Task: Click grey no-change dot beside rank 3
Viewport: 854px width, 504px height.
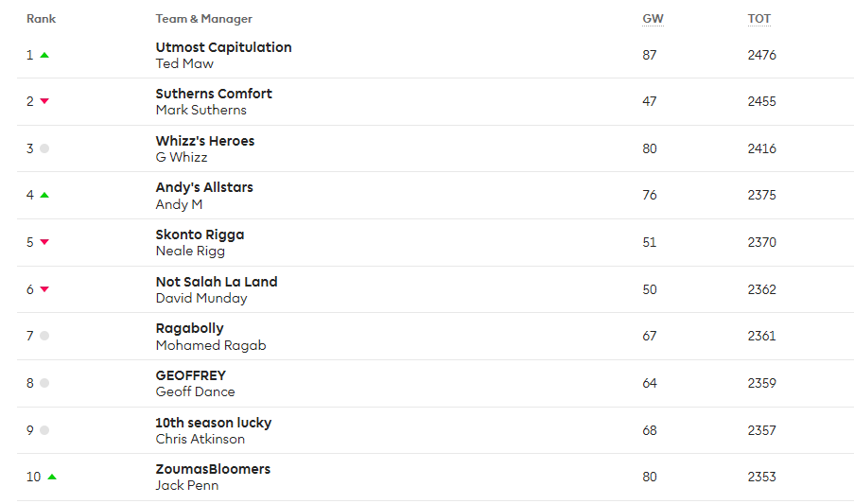Action: [44, 148]
